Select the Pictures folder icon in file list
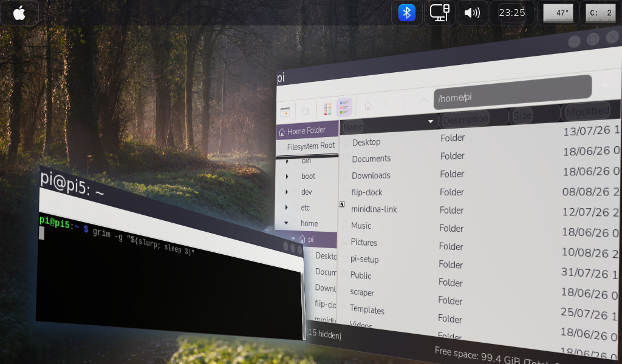 [344, 241]
